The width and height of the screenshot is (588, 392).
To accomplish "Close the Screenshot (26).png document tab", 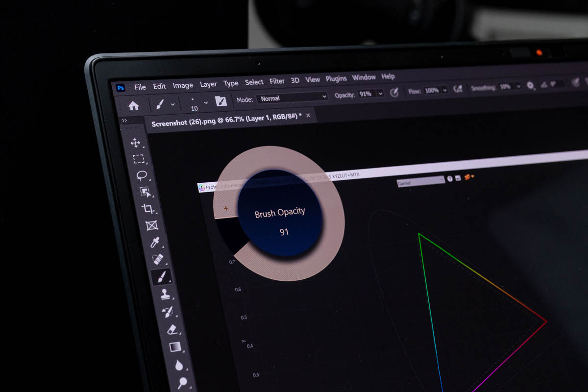I will [x=308, y=116].
